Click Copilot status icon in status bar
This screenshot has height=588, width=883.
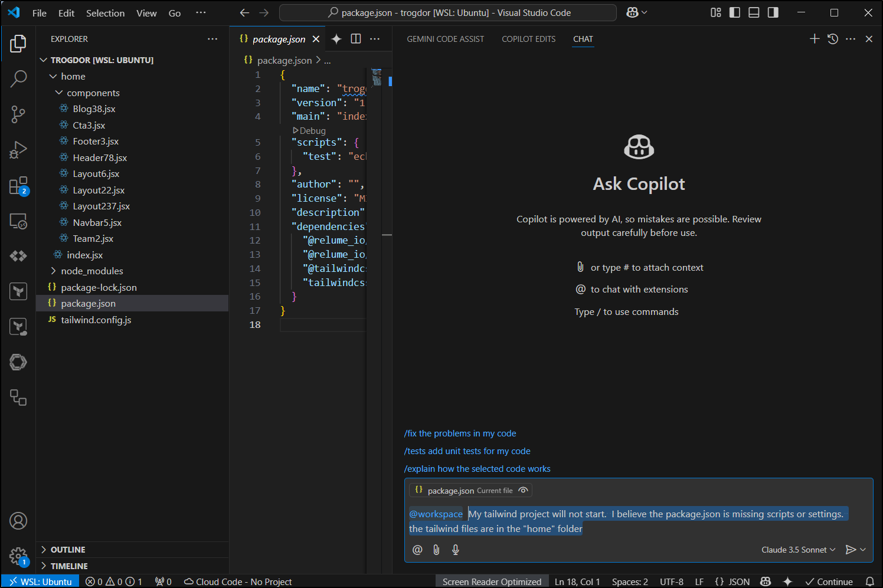[x=766, y=582]
